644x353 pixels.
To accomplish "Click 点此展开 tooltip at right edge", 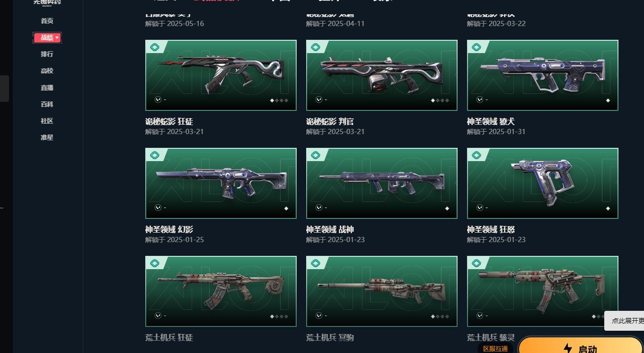I will [x=625, y=321].
